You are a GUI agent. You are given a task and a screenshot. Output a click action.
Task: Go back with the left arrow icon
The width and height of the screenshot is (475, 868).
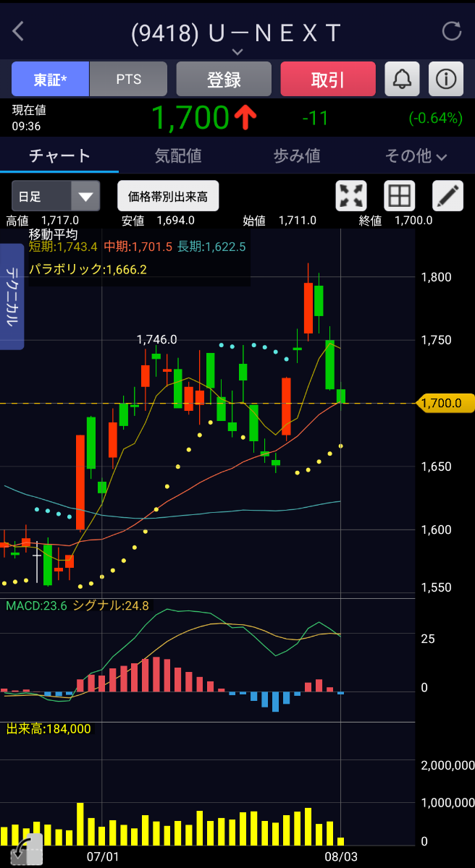click(19, 31)
